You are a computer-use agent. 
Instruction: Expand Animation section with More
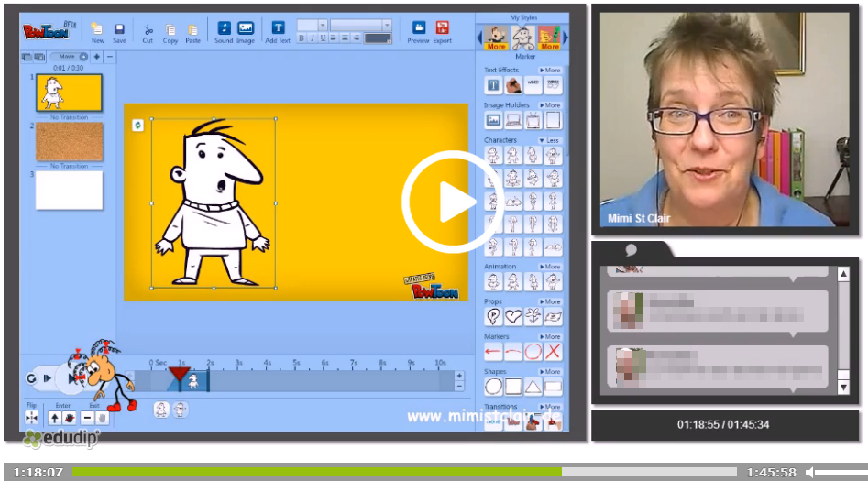550,267
